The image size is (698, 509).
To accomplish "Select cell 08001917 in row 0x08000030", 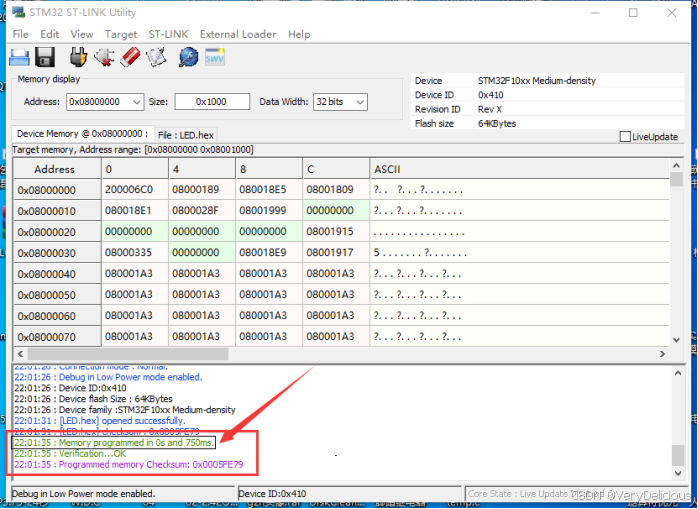I will pyautogui.click(x=336, y=252).
